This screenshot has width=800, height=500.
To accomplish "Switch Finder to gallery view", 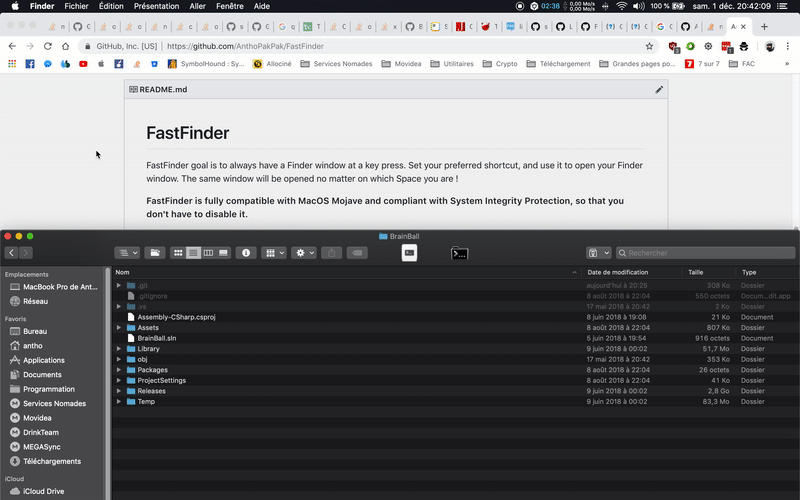I will coord(223,253).
